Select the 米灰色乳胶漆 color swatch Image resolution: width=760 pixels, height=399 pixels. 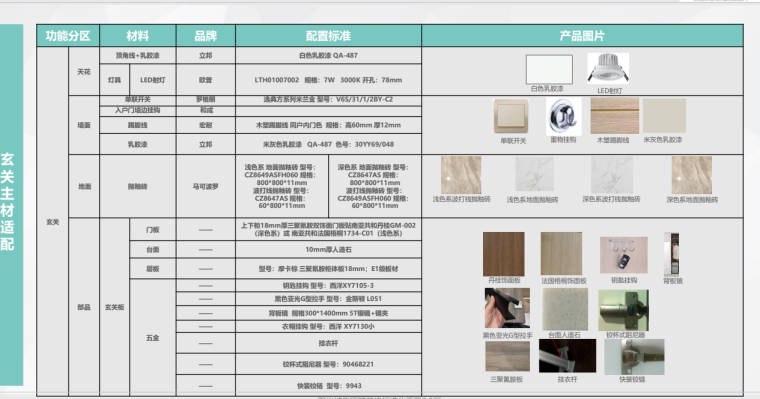pyautogui.click(x=664, y=116)
